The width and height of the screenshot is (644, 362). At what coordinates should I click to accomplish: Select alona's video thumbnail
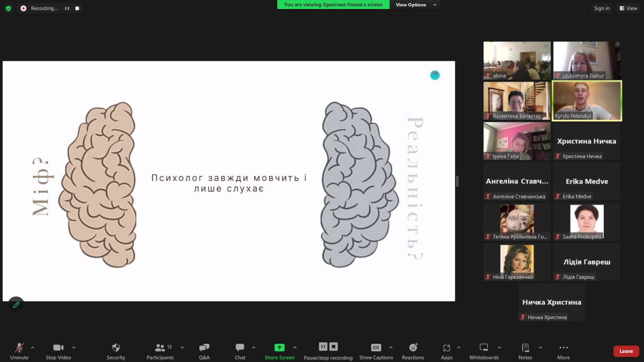pyautogui.click(x=517, y=60)
